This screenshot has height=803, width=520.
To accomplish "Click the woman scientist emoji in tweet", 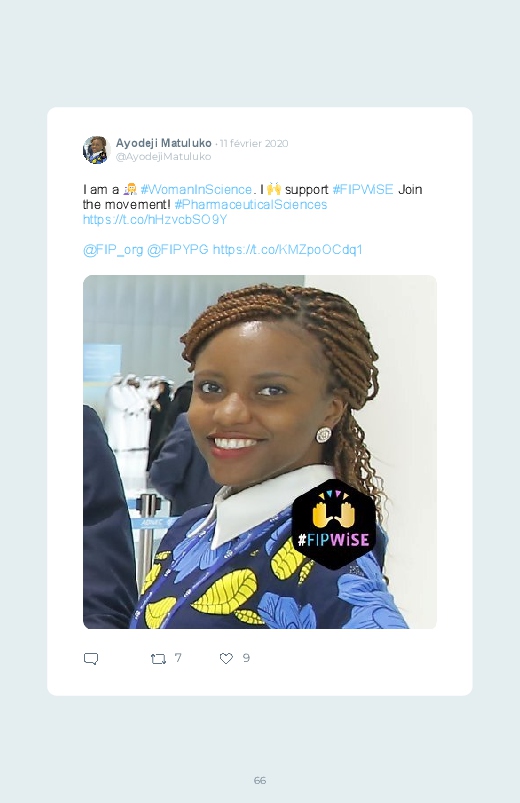I will [130, 189].
